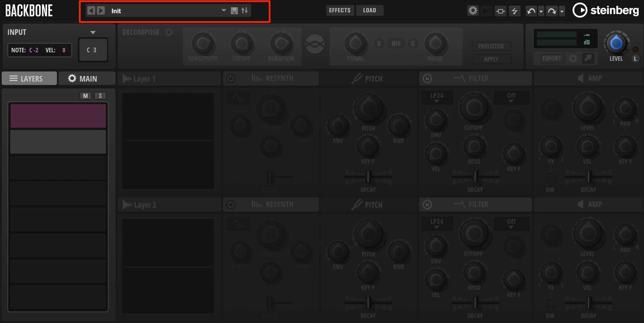Click Layer 1 AMP speaker icon
Viewport: 644px width, 323px height.
tap(581, 78)
